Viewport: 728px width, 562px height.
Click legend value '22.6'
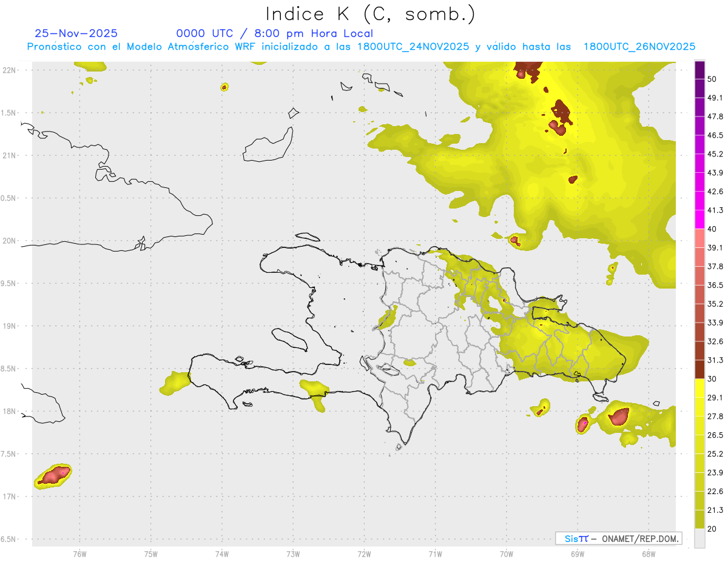tap(715, 491)
